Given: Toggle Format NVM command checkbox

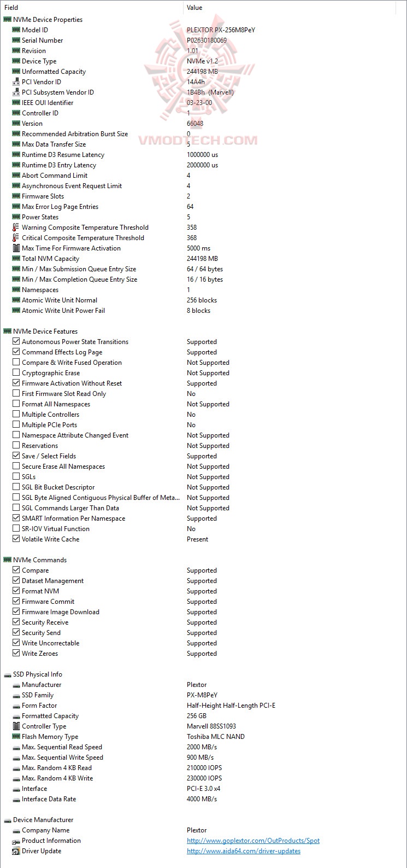Looking at the screenshot, I should 16,591.
